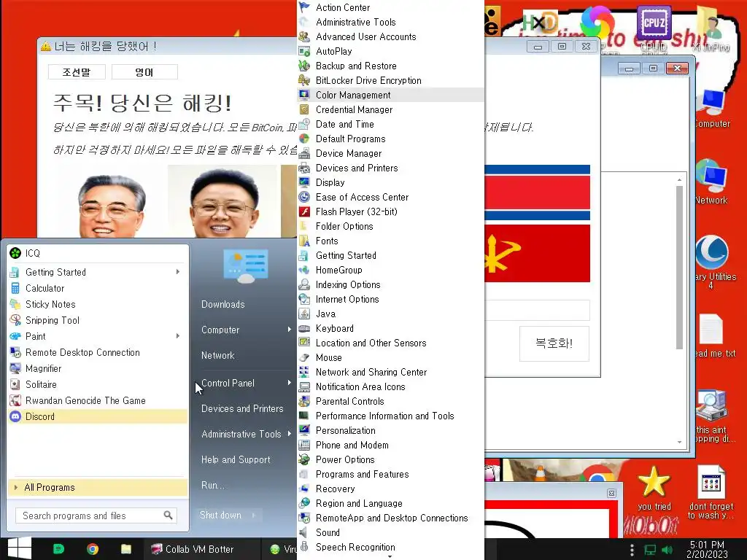This screenshot has height=560, width=747.
Task: Click the user account picture in Start menu
Action: pyautogui.click(x=246, y=265)
